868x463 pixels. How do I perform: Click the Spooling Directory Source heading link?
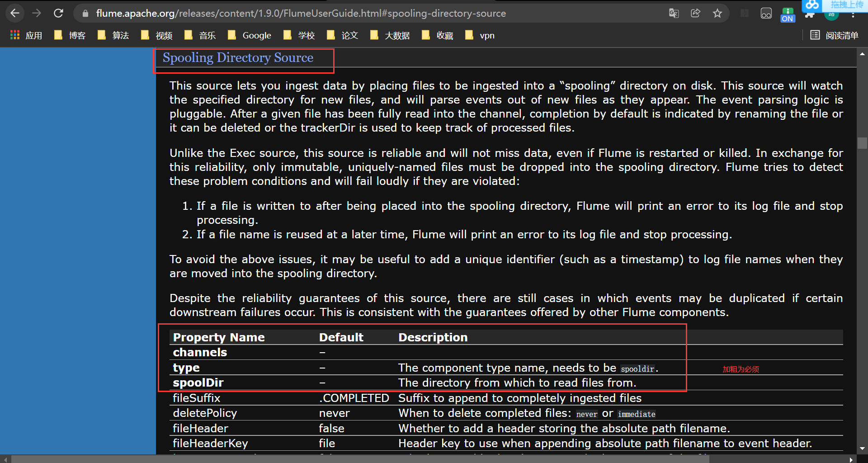click(x=238, y=58)
